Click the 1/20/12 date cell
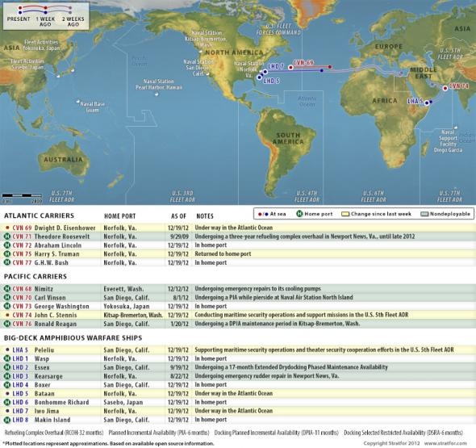 [x=179, y=324]
